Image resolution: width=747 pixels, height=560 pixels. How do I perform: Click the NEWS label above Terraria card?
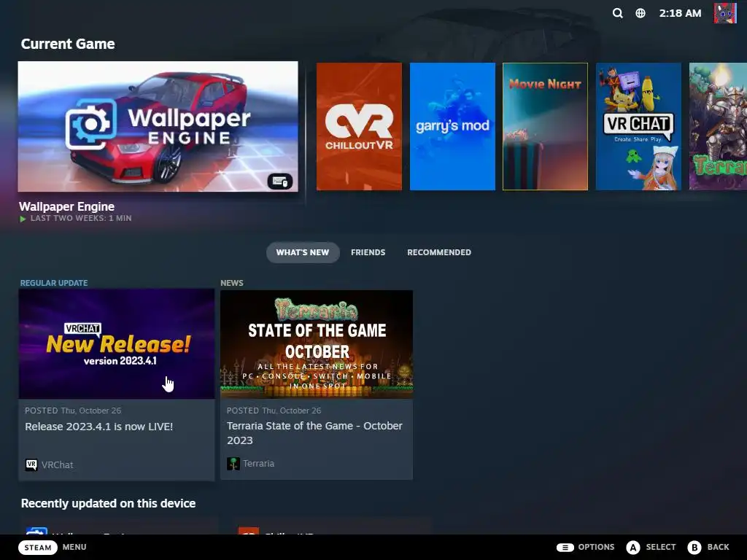click(232, 283)
